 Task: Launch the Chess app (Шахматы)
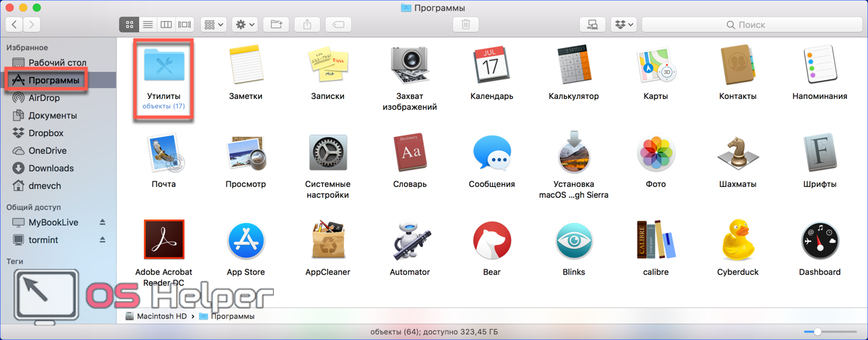[738, 154]
